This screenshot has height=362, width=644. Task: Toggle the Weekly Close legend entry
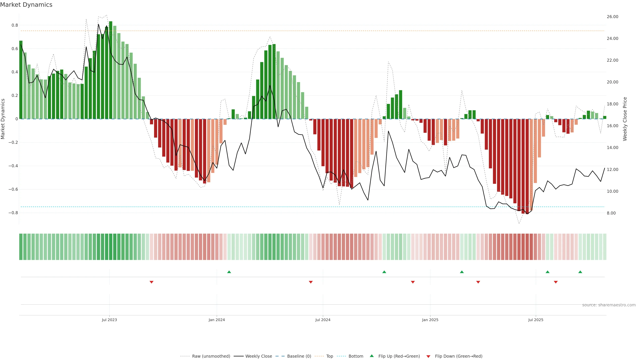(258, 356)
